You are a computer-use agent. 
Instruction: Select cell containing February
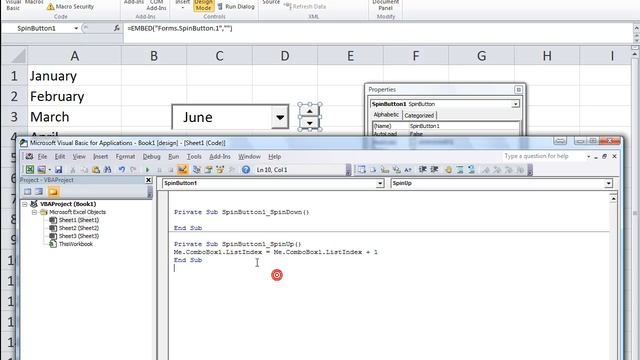[74, 96]
